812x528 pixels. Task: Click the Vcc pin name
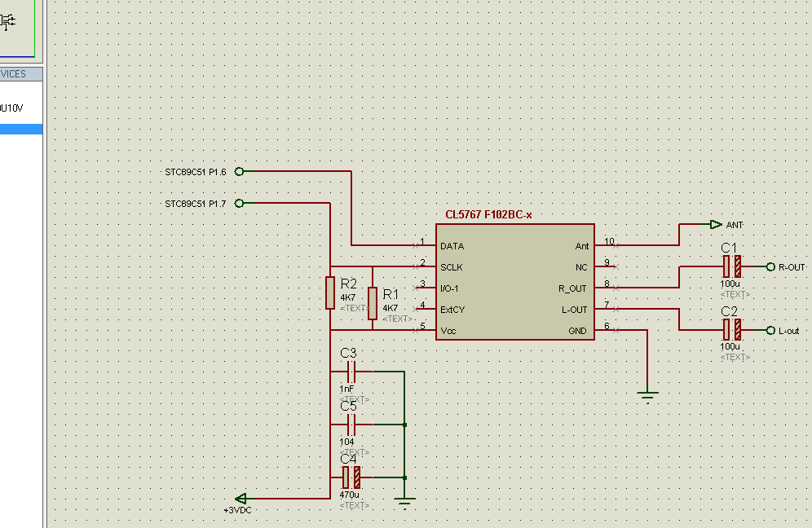click(448, 331)
